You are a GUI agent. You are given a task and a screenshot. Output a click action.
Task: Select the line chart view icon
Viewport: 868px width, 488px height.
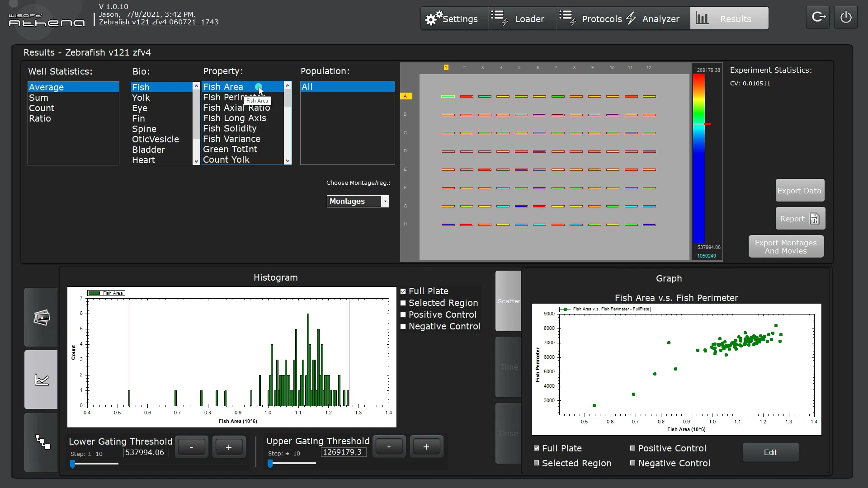pyautogui.click(x=41, y=380)
